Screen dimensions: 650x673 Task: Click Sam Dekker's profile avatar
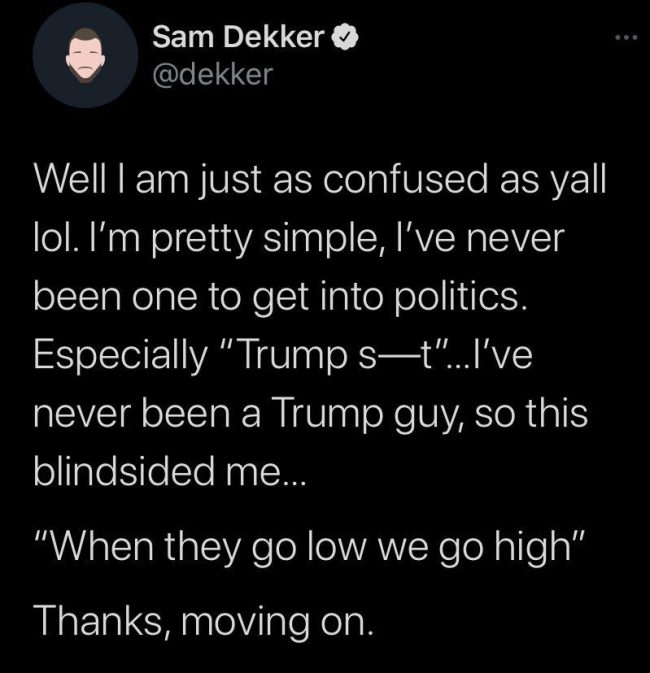(83, 59)
